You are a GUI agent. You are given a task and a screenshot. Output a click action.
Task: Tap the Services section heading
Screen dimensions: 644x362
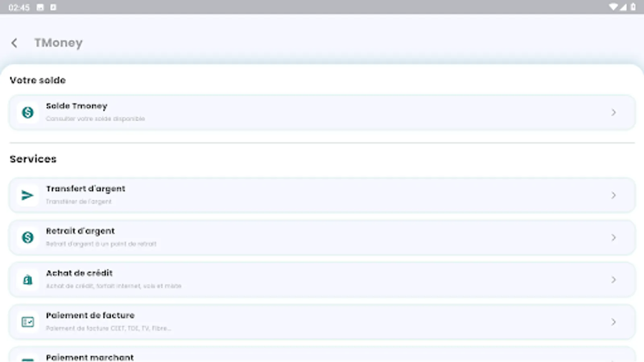[x=33, y=159]
